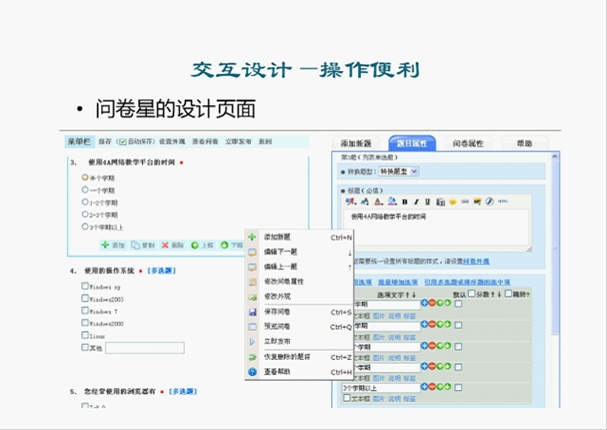607x430 pixels.
Task: Choose 修改问卷属性 in the context menu
Action: [x=300, y=282]
